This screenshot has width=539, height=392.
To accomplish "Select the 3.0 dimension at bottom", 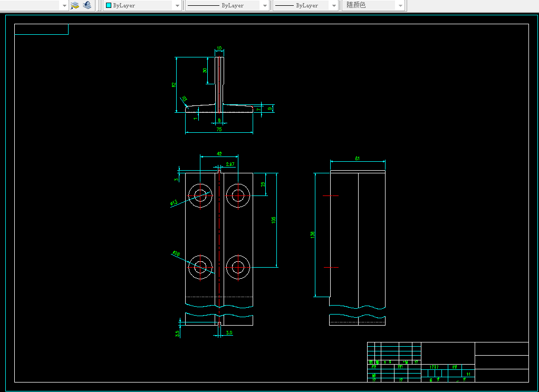I will (x=229, y=333).
